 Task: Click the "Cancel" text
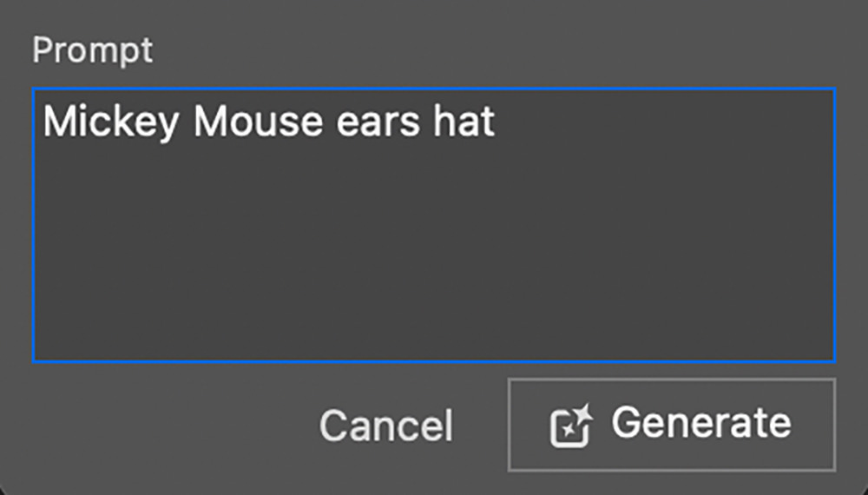click(x=386, y=426)
